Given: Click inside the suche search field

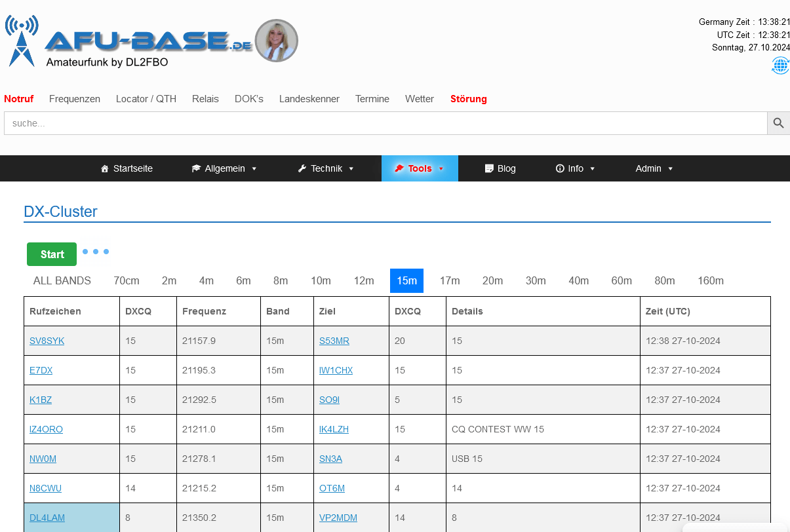Looking at the screenshot, I should tap(262, 123).
